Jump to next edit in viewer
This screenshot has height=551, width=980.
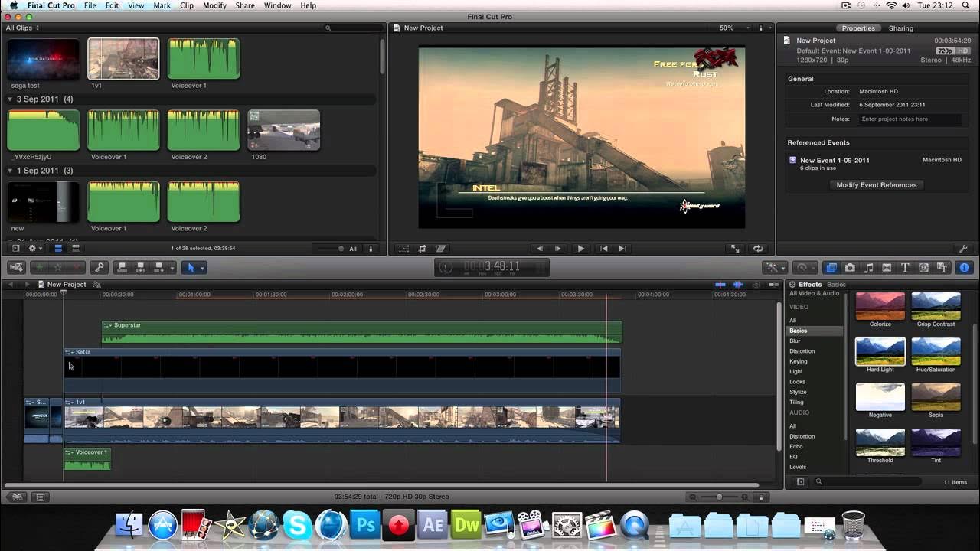point(622,249)
